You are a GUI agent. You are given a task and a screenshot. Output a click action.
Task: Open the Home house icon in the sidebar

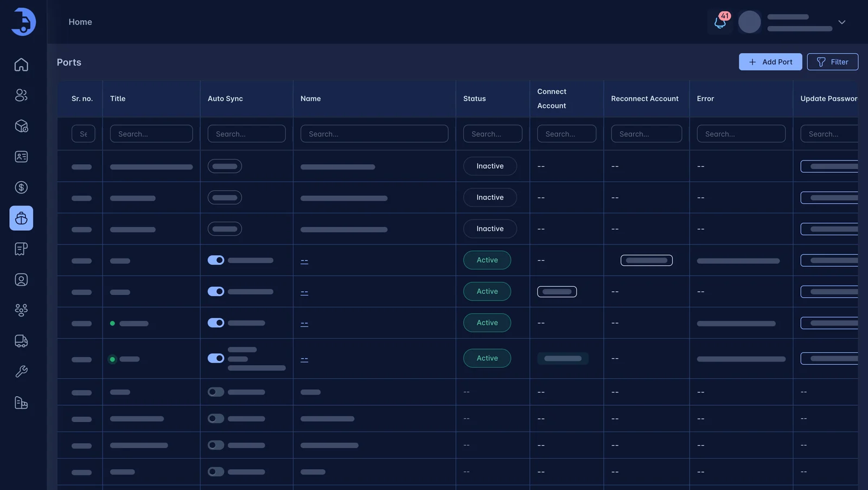point(21,65)
